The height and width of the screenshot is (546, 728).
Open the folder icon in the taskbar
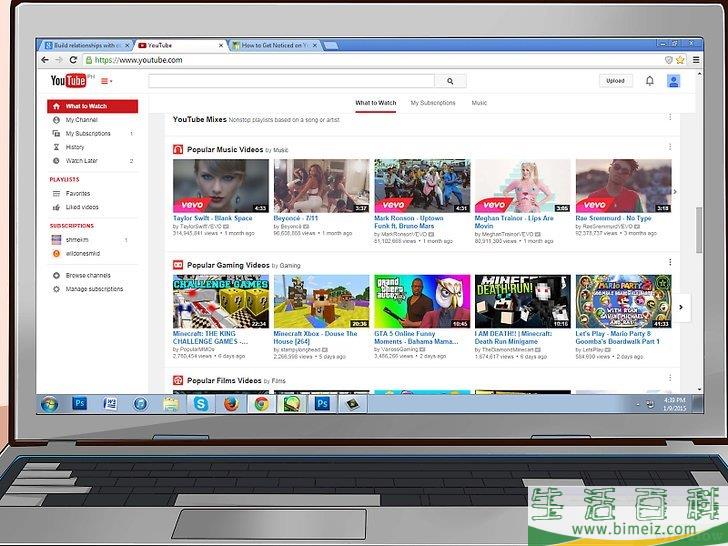click(x=170, y=404)
